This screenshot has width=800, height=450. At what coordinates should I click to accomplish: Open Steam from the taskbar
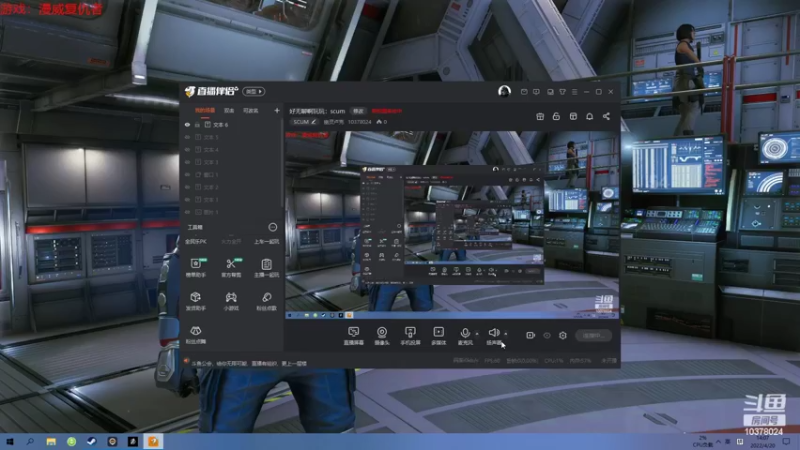[92, 441]
